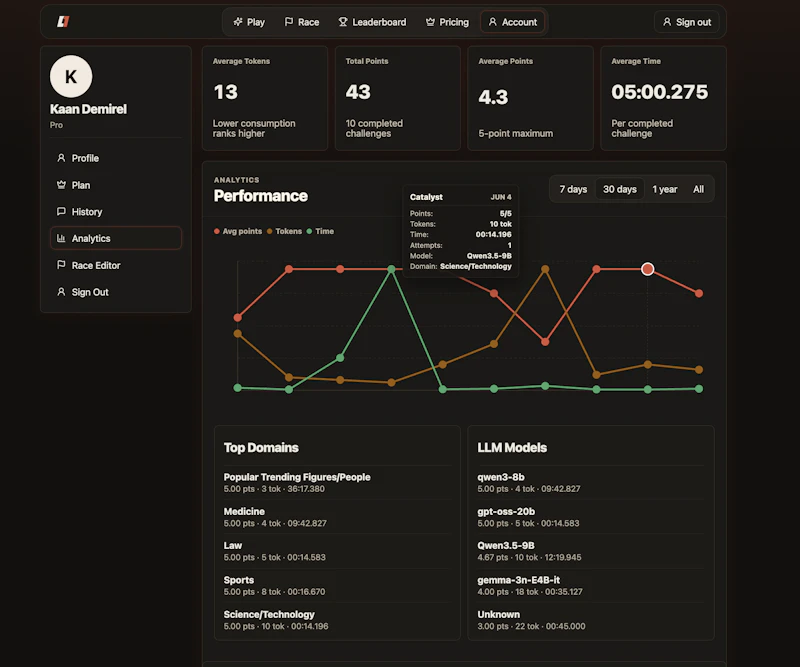Click the Plan crown icon in sidebar
800x667 pixels.
tap(61, 185)
